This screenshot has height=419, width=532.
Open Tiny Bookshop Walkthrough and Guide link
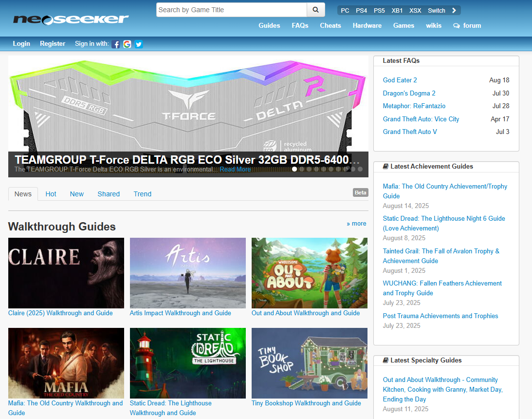pos(306,403)
